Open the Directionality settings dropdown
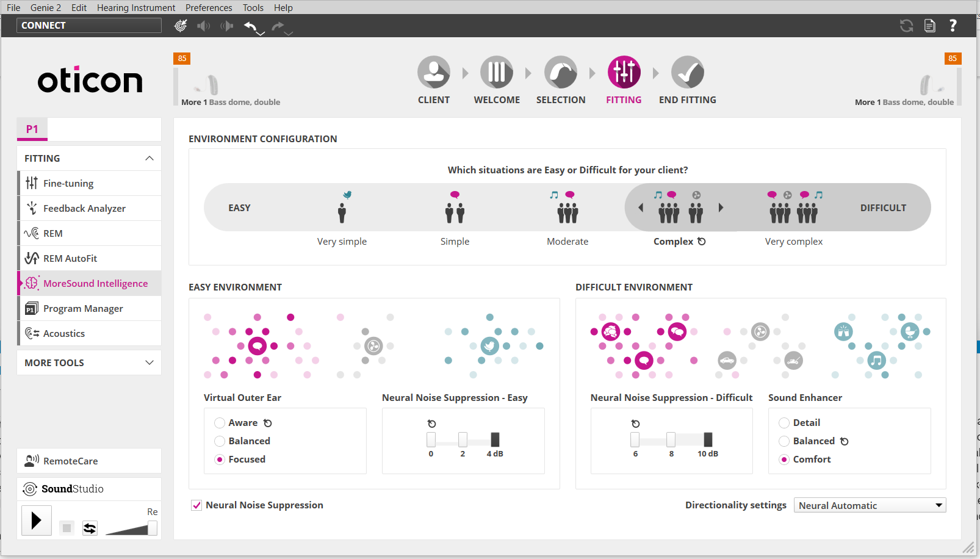This screenshot has height=559, width=980. point(869,505)
